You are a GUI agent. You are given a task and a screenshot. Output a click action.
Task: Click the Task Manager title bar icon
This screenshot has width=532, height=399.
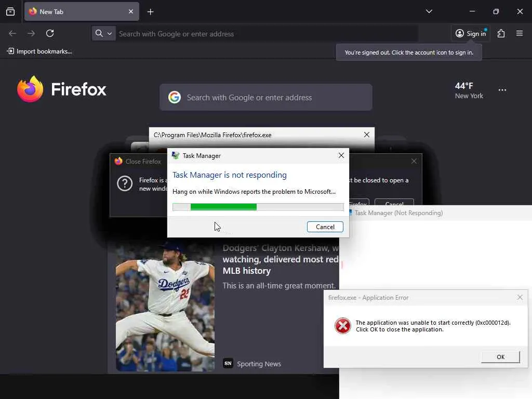pyautogui.click(x=176, y=155)
